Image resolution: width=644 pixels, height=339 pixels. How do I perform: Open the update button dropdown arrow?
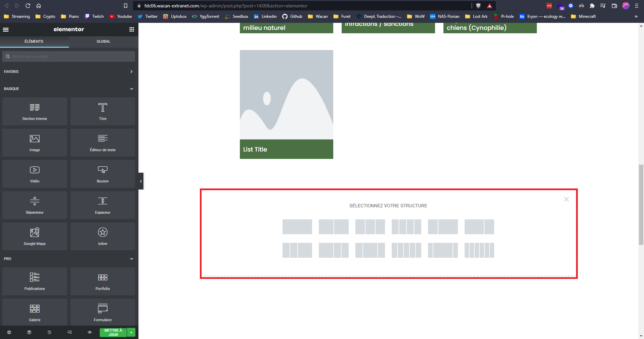(131, 332)
